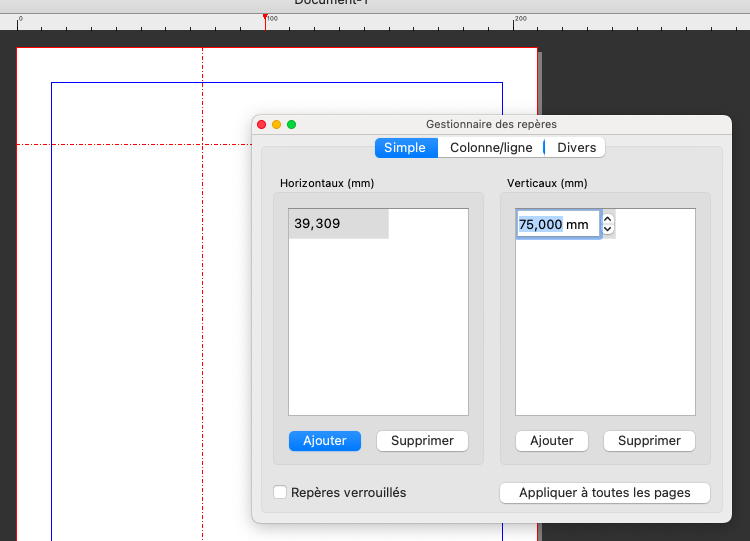The width and height of the screenshot is (750, 541).
Task: Click the green zoom button of dialog
Action: 292,124
